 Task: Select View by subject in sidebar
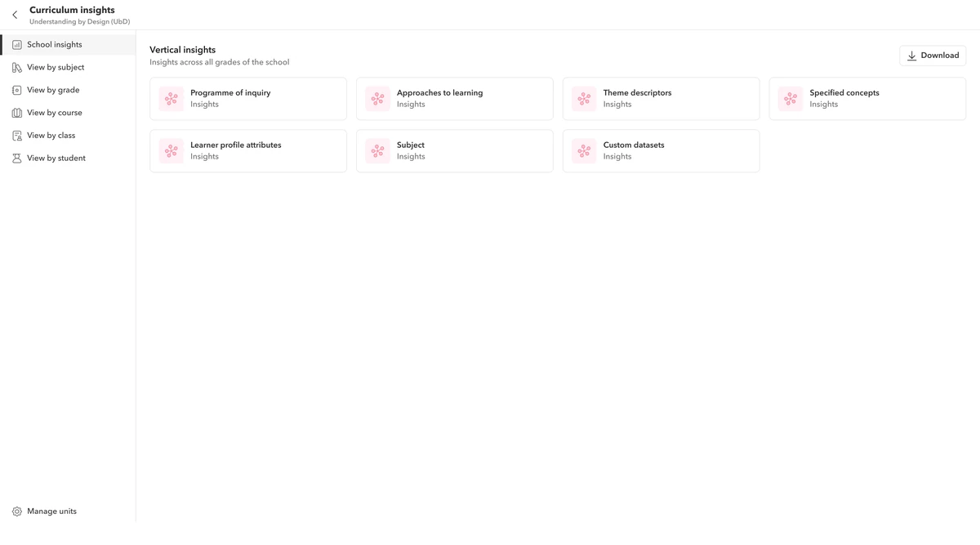pos(68,68)
